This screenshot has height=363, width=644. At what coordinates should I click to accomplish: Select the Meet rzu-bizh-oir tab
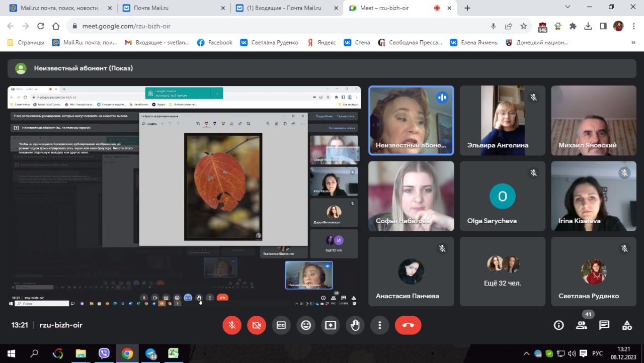coord(400,8)
